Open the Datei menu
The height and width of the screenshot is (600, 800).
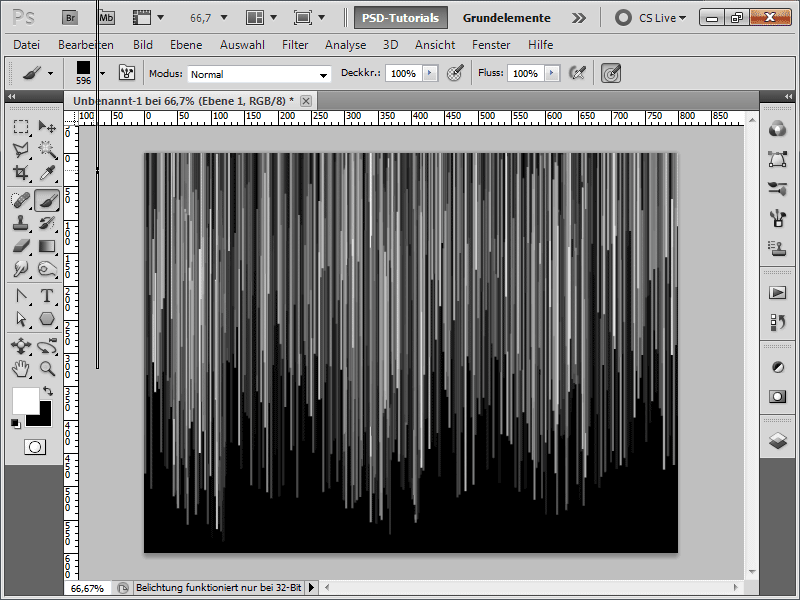27,45
